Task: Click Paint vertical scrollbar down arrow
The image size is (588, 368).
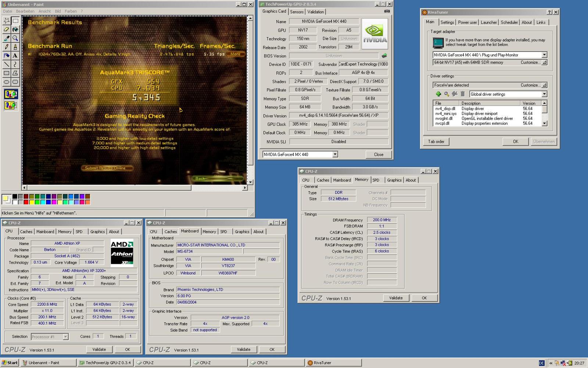Action: [251, 182]
